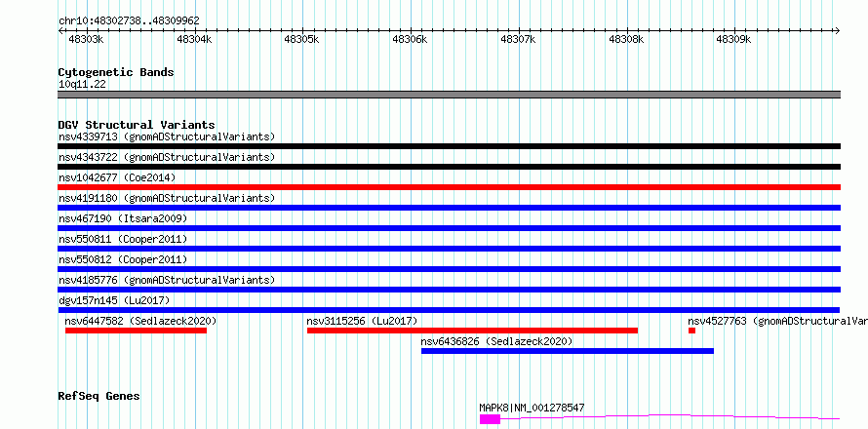Click the nsv467190 Itsara2009 blue bar
This screenshot has width=868, height=429.
tap(449, 228)
